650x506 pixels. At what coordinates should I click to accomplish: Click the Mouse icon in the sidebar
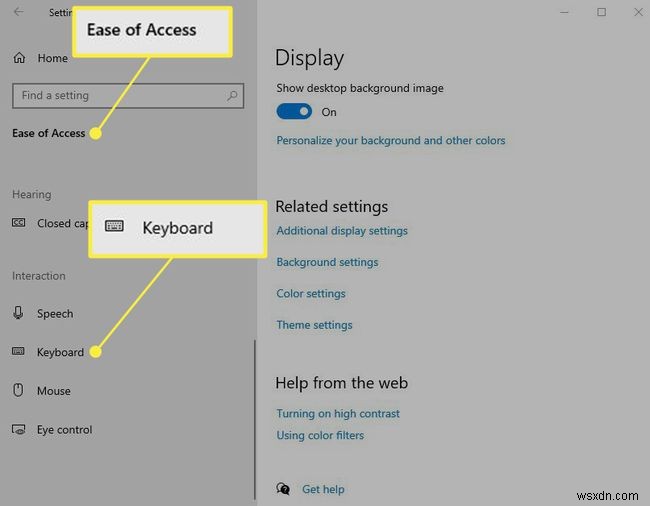18,390
